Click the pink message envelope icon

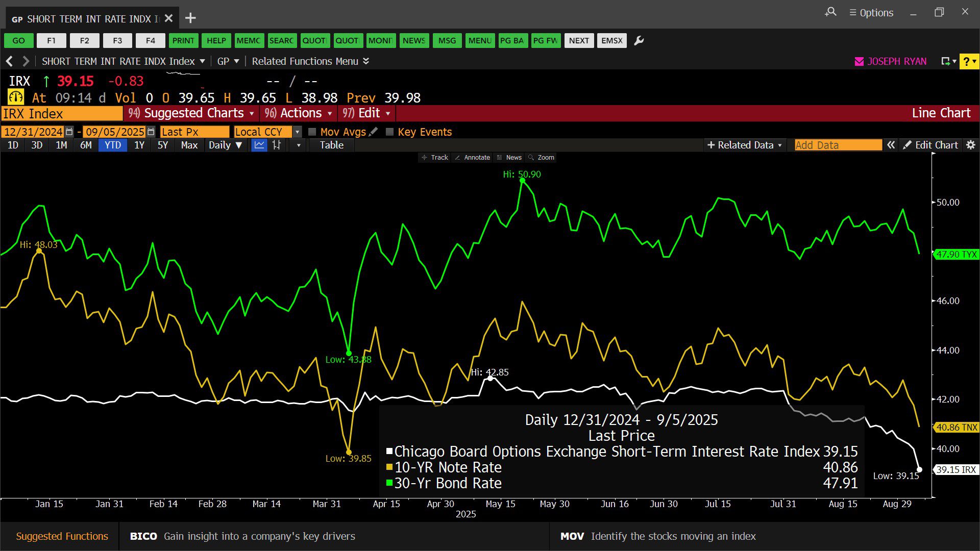[x=859, y=61]
